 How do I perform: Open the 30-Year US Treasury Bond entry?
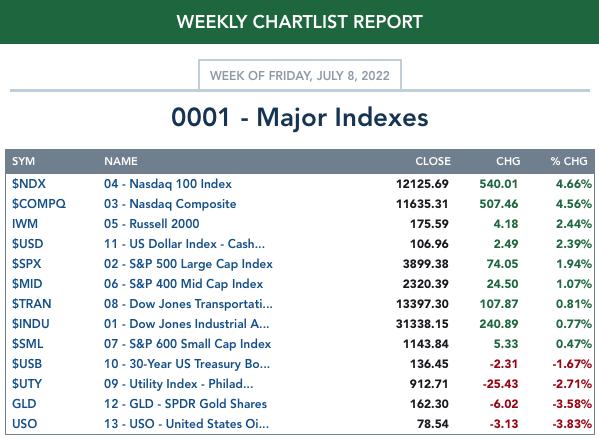click(187, 364)
